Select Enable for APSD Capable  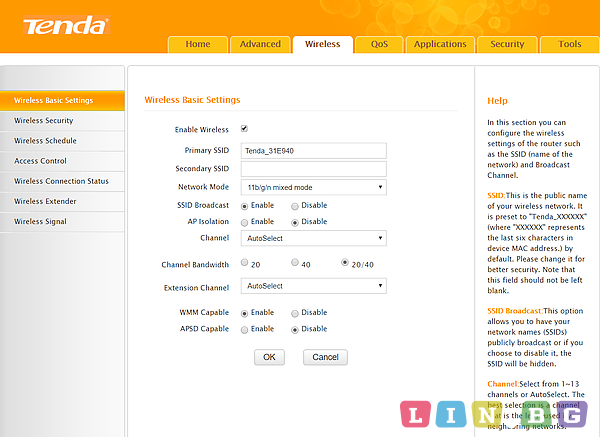coord(244,330)
